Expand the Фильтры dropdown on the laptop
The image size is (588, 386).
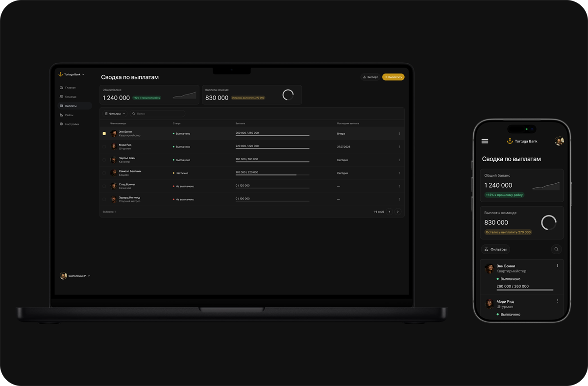pos(115,114)
